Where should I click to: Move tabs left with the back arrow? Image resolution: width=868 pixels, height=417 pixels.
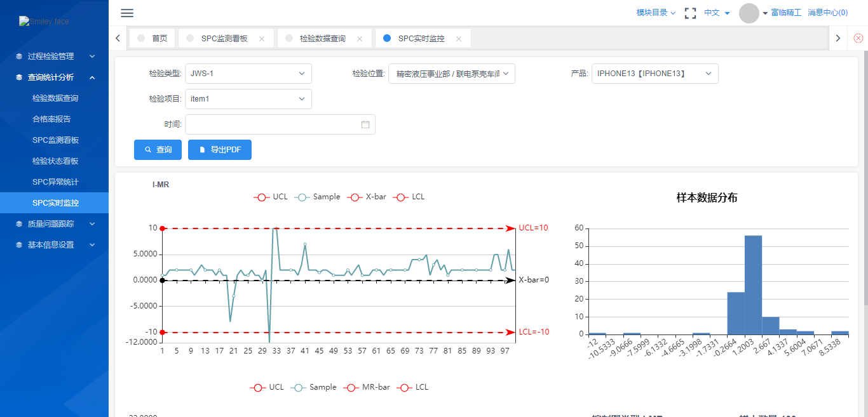click(x=118, y=38)
